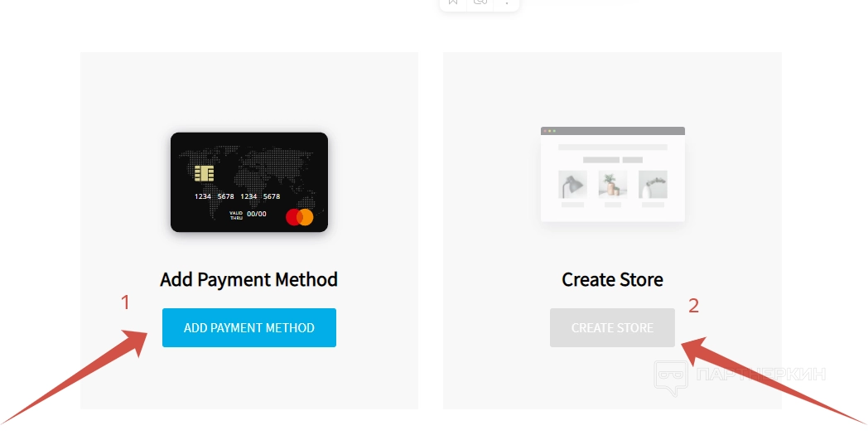Click the Partnerkin watermark logo icon
The image size is (868, 440).
(671, 378)
